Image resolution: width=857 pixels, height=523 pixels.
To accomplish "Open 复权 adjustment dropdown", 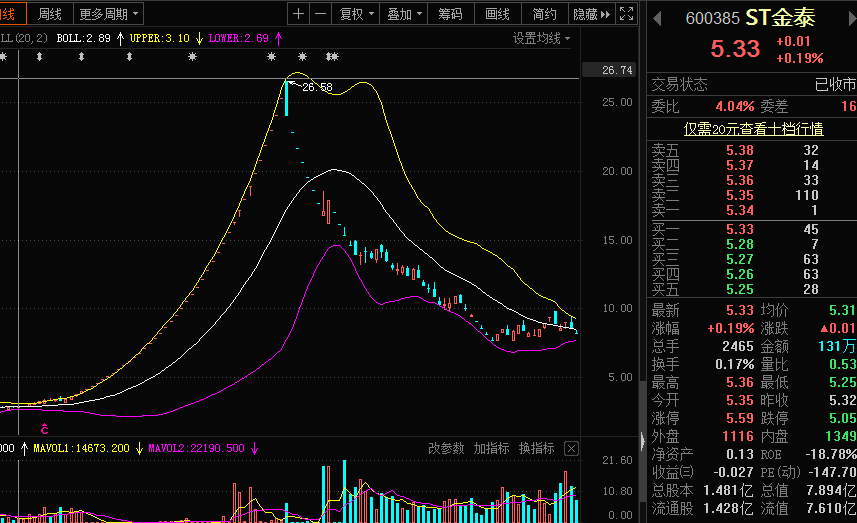I will click(x=356, y=14).
